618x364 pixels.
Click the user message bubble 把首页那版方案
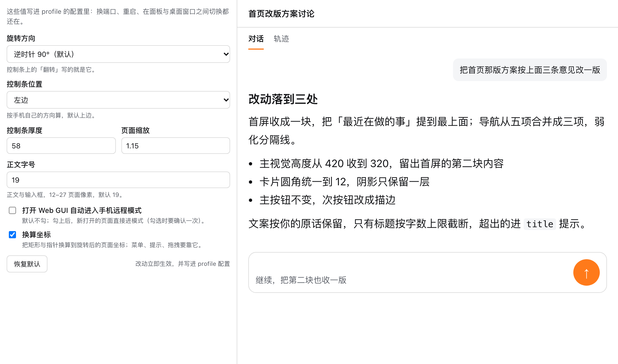(x=530, y=70)
